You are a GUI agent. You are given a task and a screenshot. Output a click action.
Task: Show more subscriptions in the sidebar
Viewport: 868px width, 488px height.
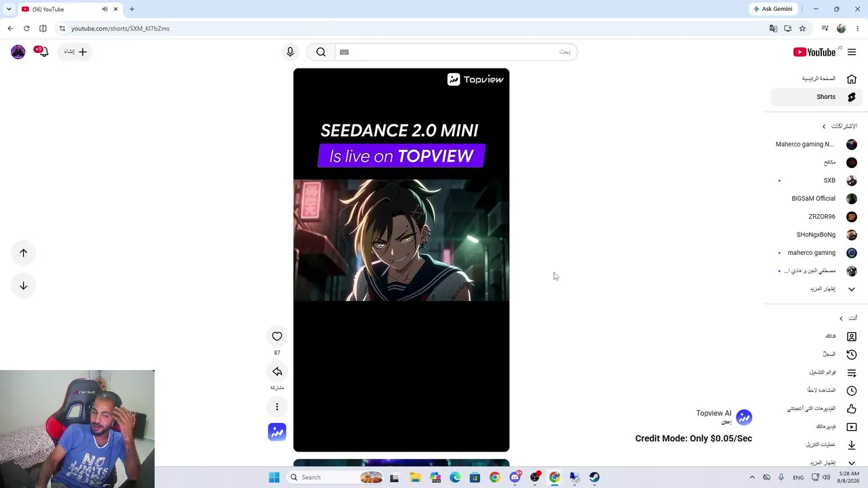pos(816,289)
